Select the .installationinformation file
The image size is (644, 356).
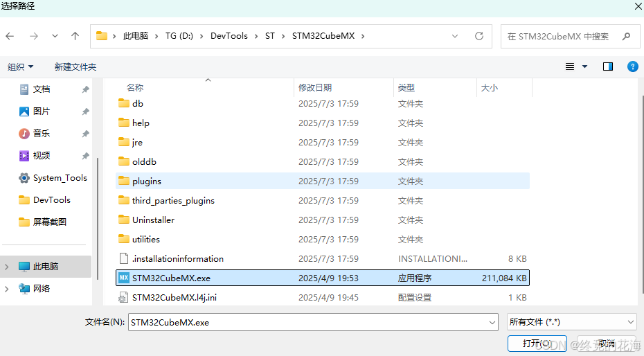tap(323, 258)
